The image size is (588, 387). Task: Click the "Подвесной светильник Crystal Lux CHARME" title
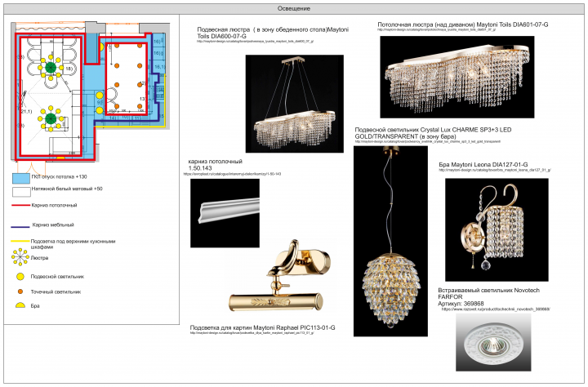(x=433, y=133)
